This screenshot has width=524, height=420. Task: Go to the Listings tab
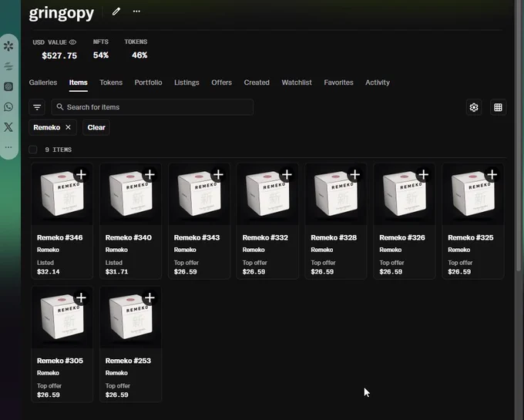tap(186, 82)
